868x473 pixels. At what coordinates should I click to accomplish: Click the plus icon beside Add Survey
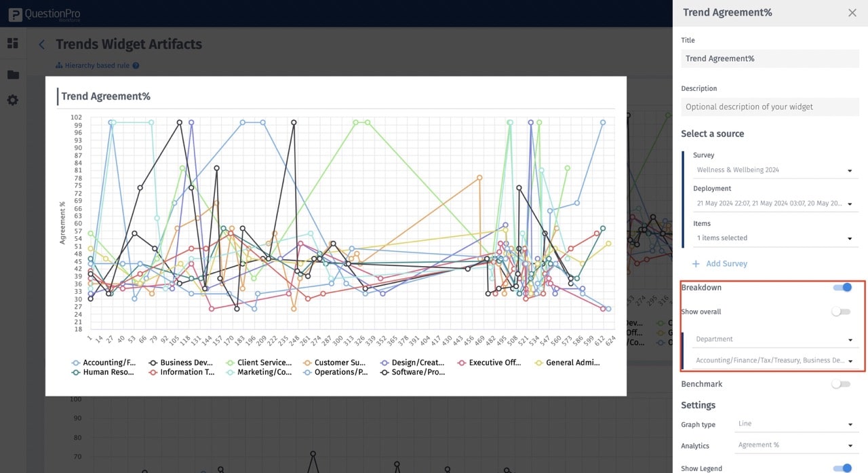point(696,263)
